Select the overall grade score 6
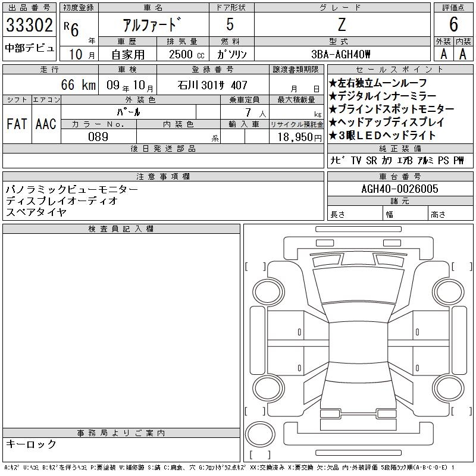Screen dimensions: 476x476 click(453, 25)
